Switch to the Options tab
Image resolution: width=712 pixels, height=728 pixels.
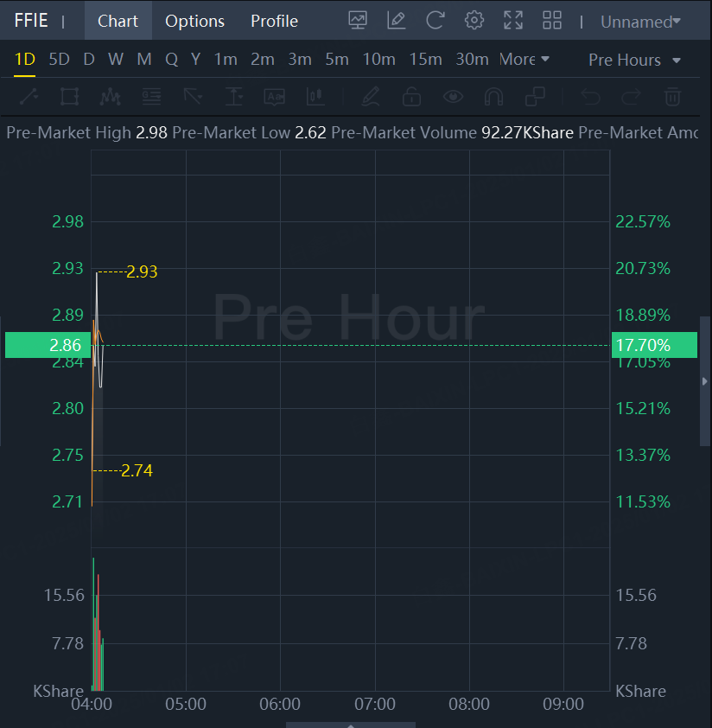(x=194, y=21)
